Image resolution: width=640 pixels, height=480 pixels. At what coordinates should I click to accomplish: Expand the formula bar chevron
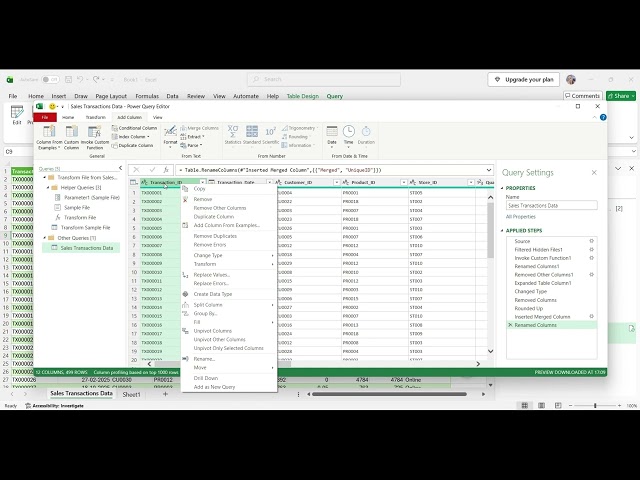tap(489, 170)
